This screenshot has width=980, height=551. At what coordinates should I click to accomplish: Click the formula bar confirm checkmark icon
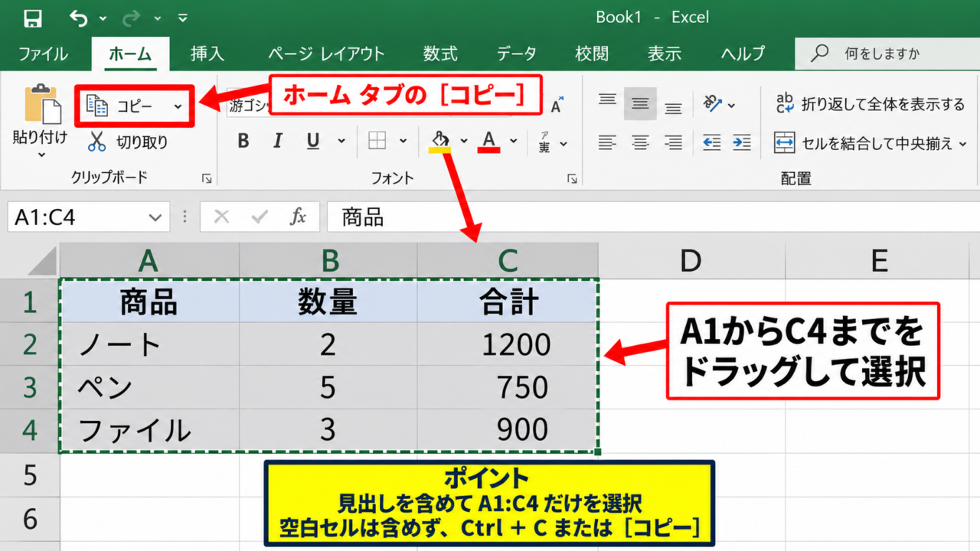[260, 217]
